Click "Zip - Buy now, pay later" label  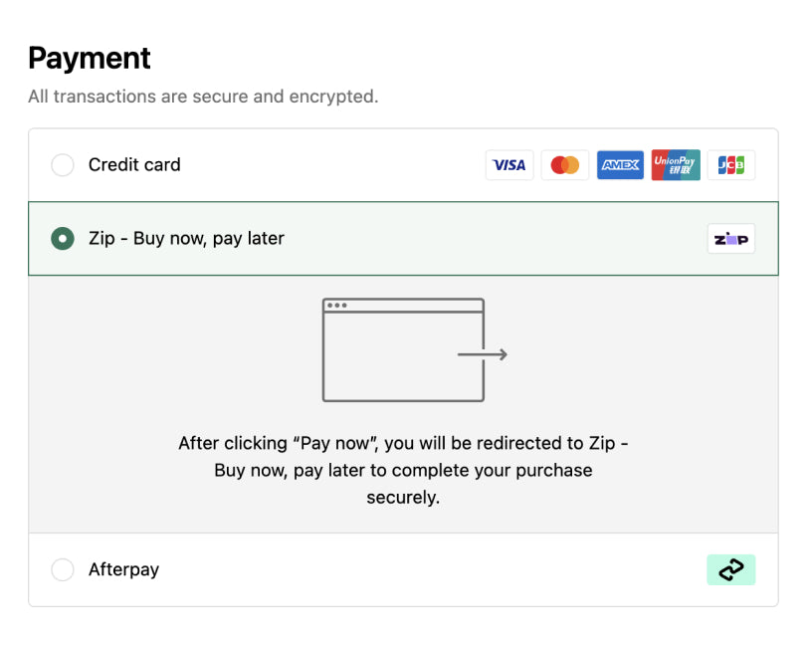186,239
